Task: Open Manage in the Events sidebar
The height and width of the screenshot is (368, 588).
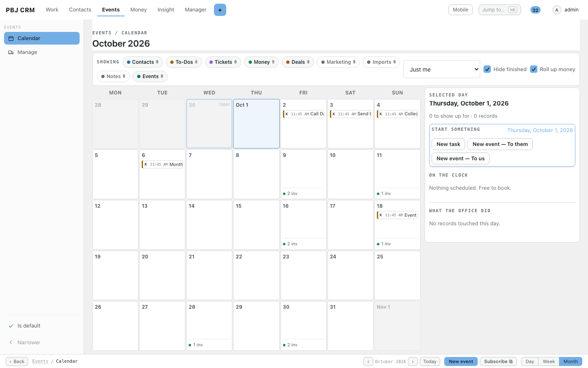Action: point(42,52)
